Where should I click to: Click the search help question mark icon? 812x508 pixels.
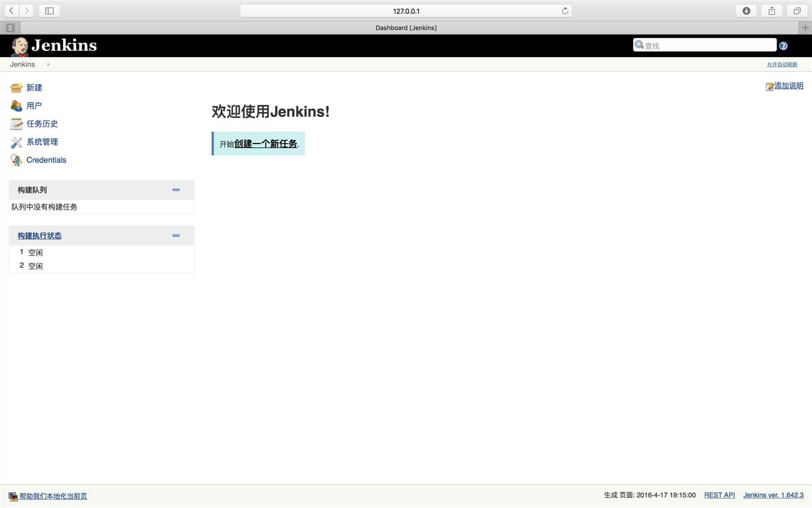783,46
